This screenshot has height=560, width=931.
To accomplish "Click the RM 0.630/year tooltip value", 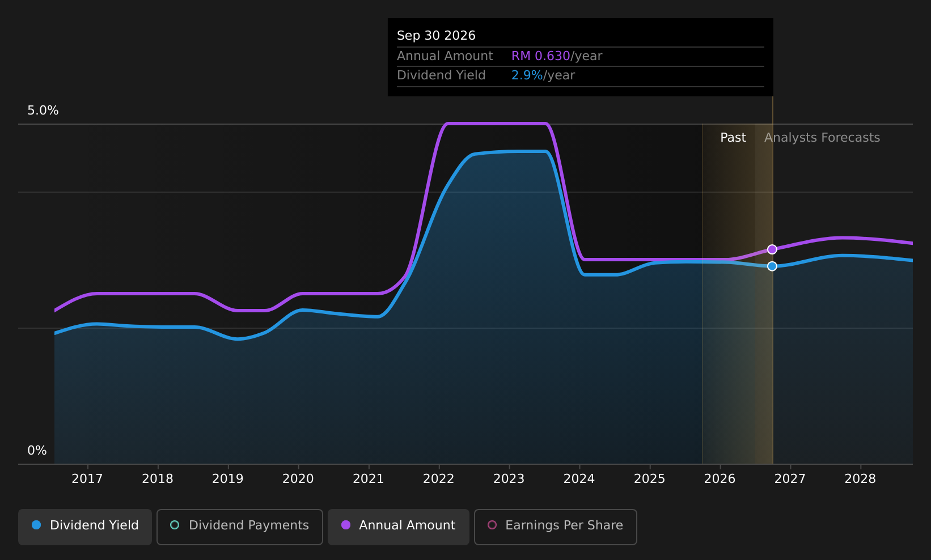I will pyautogui.click(x=557, y=56).
